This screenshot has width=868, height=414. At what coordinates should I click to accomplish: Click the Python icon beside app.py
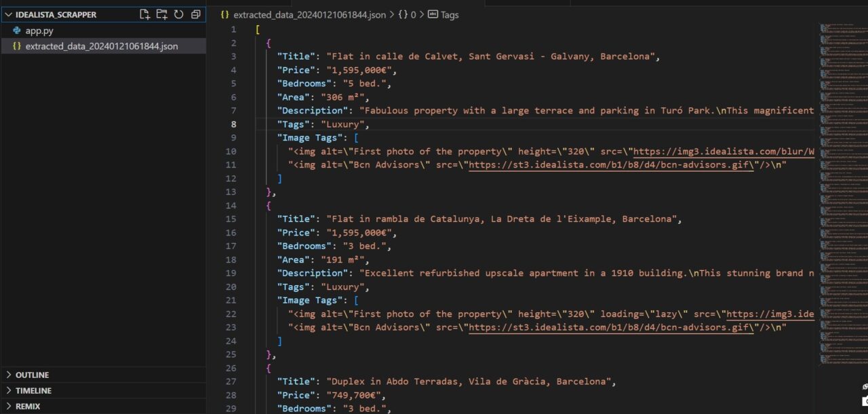point(17,30)
